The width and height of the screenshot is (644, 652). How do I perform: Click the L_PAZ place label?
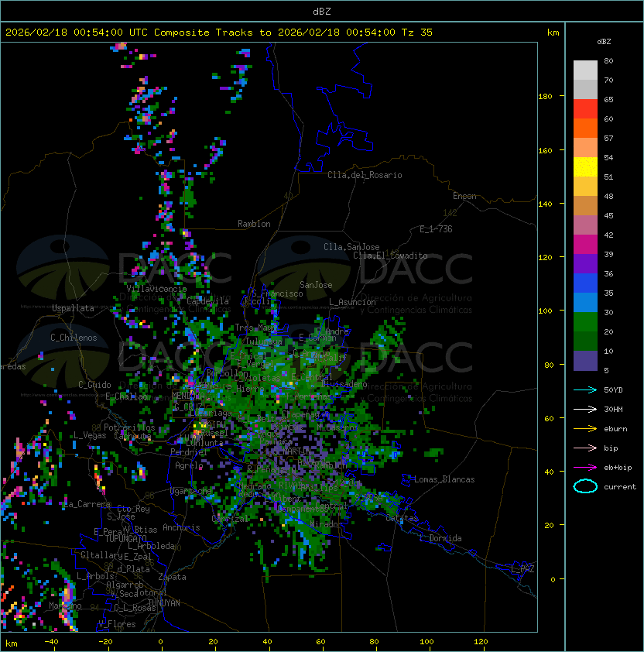click(522, 569)
